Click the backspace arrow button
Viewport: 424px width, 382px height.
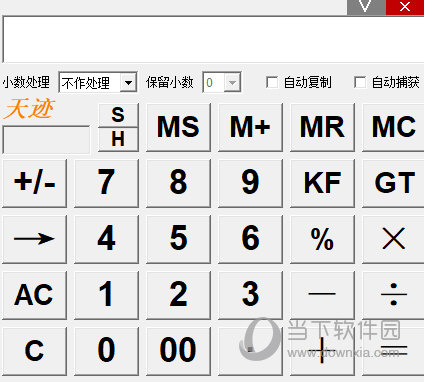35,239
